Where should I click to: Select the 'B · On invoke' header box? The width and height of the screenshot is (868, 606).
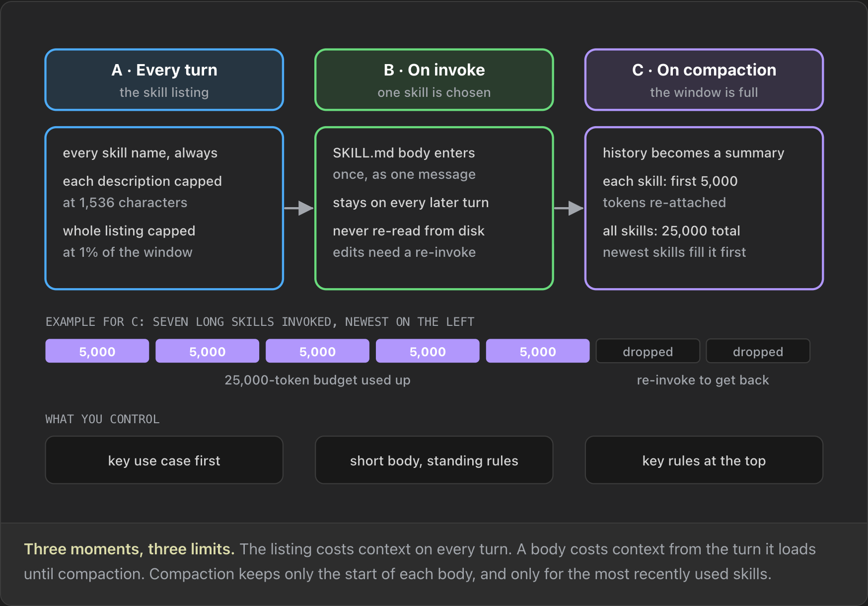(434, 79)
